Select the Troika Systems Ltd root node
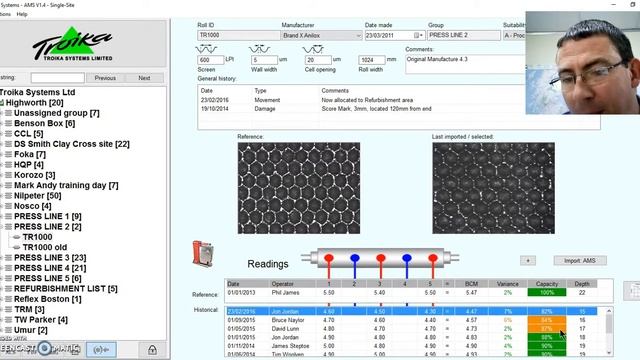The image size is (640, 360). coord(38,92)
